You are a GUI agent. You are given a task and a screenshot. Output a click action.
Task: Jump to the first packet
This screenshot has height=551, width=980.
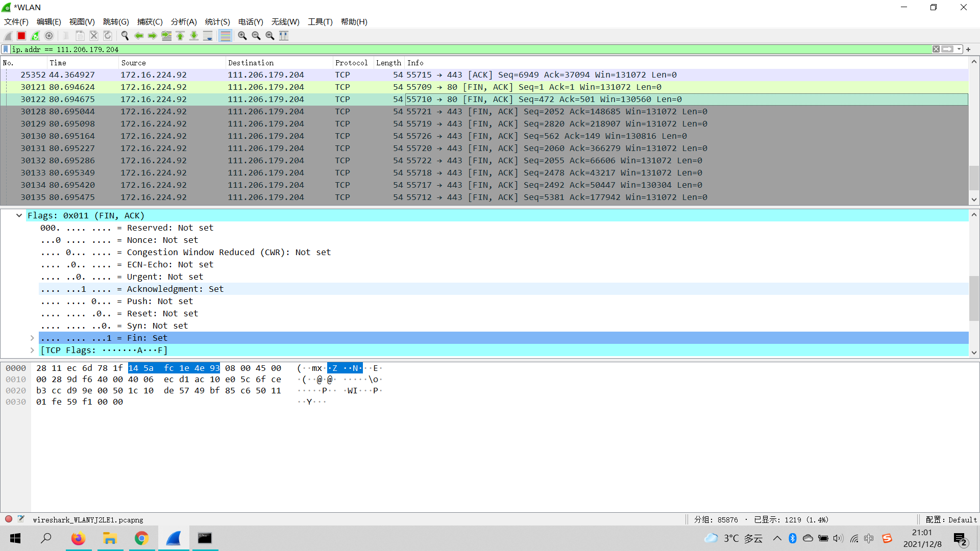coord(180,36)
